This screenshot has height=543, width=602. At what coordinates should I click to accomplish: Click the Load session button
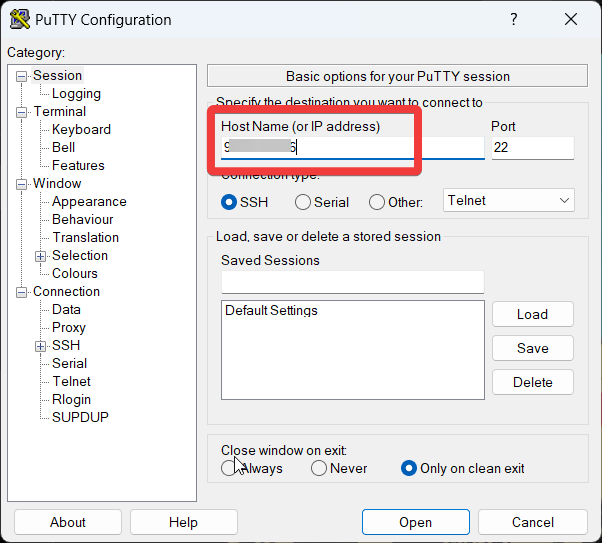pos(532,314)
